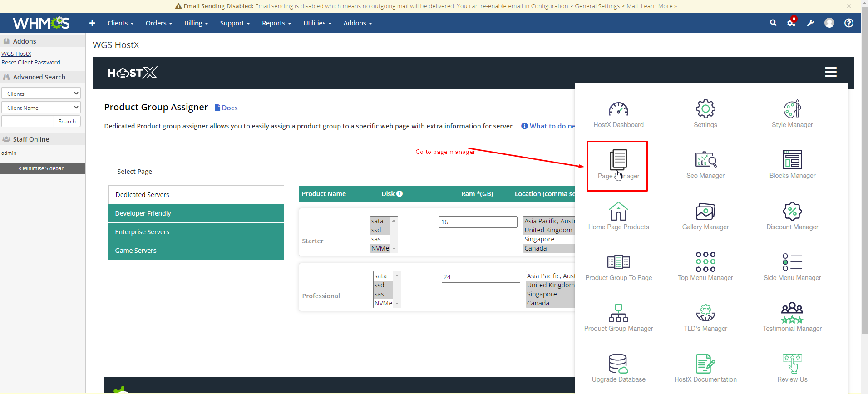Image resolution: width=868 pixels, height=394 pixels.
Task: Open the Testimonial Manager icon
Action: click(792, 314)
